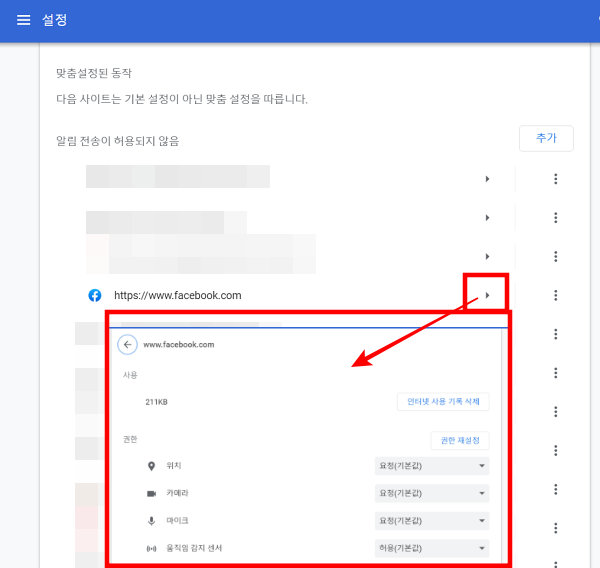This screenshot has width=600, height=568.
Task: Click the camera icon beside 카메라
Action: pyautogui.click(x=152, y=493)
